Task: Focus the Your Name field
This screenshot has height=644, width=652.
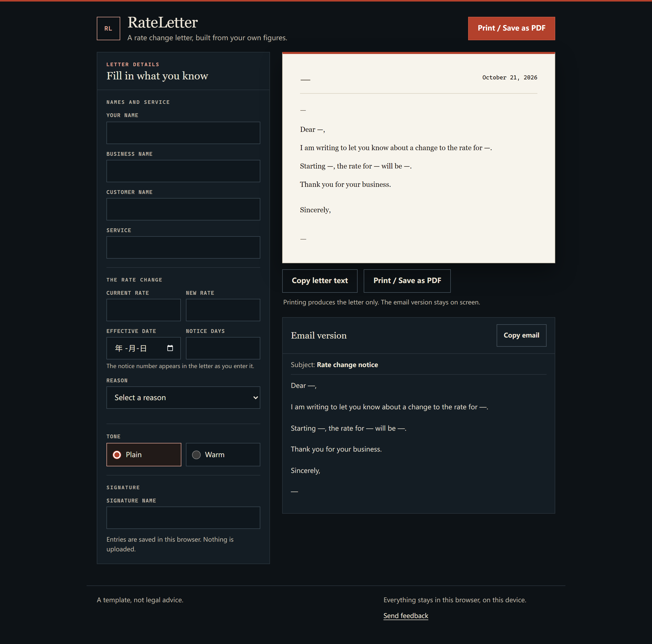Action: 183,133
